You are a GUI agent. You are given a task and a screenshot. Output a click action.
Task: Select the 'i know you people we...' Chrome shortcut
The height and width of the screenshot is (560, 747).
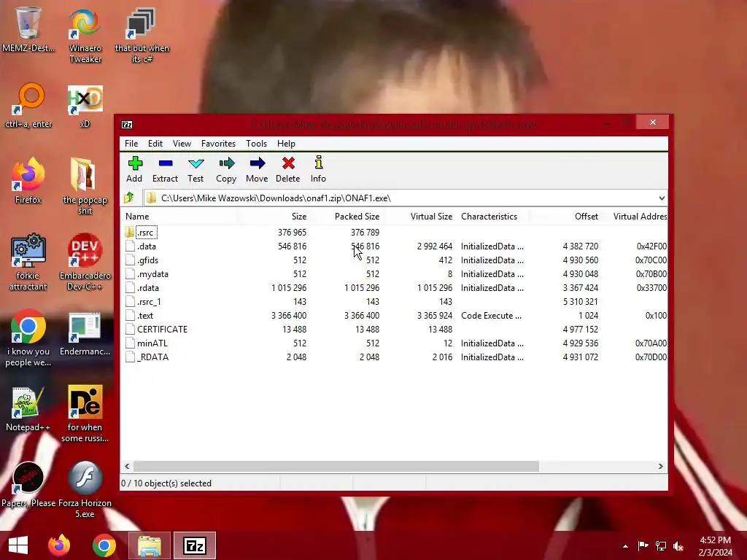28,337
